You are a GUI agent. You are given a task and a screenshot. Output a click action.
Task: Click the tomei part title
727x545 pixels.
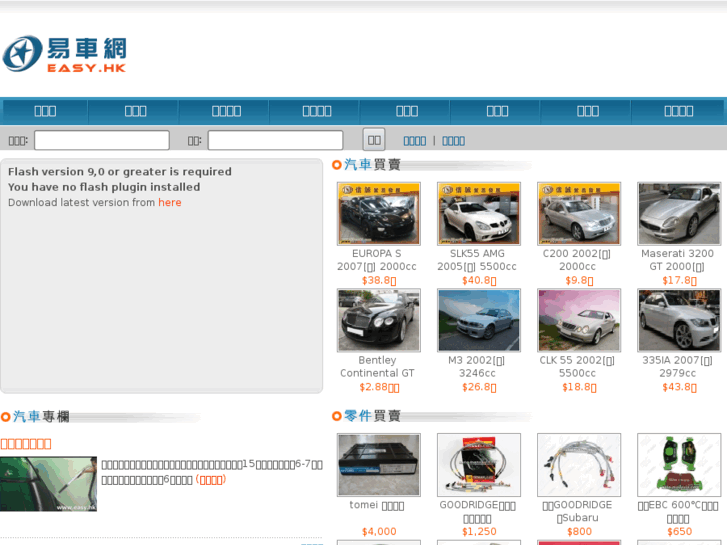pos(377,505)
